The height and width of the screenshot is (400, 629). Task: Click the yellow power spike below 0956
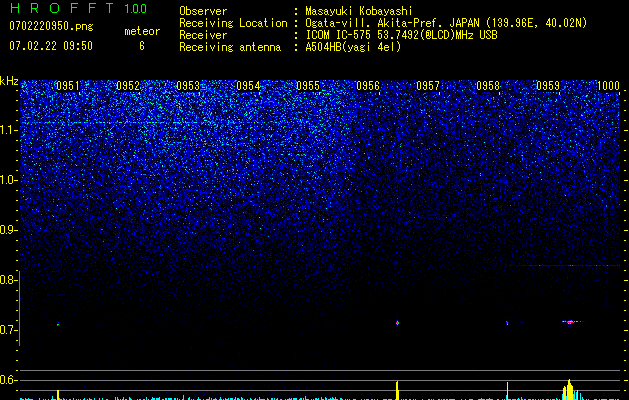[397, 390]
